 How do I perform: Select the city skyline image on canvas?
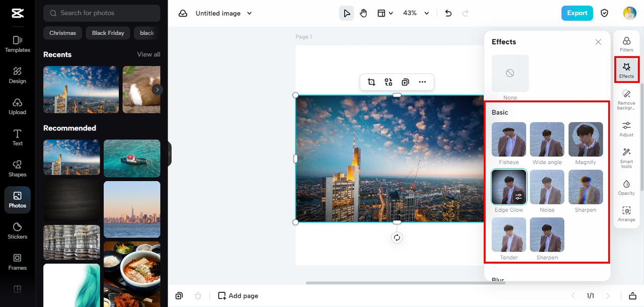click(x=390, y=159)
